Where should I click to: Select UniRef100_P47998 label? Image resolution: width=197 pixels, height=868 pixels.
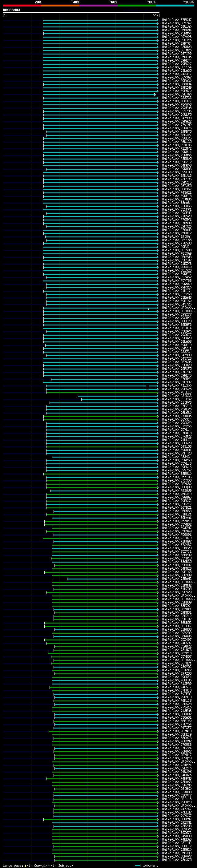[176, 118]
